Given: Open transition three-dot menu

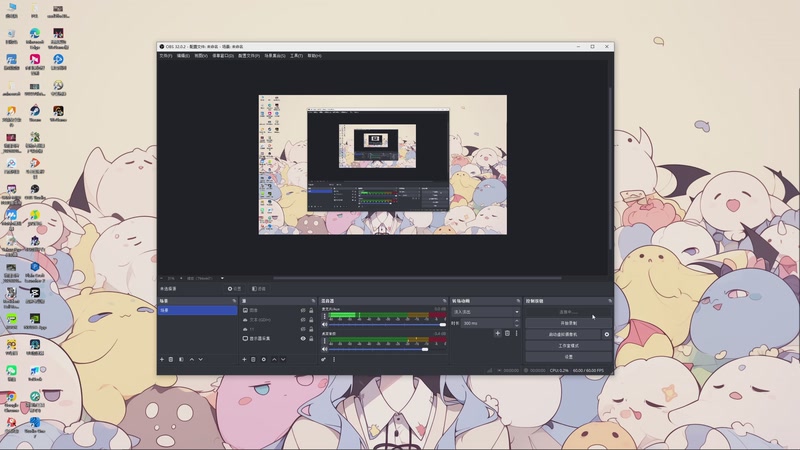Looking at the screenshot, I should pyautogui.click(x=516, y=333).
